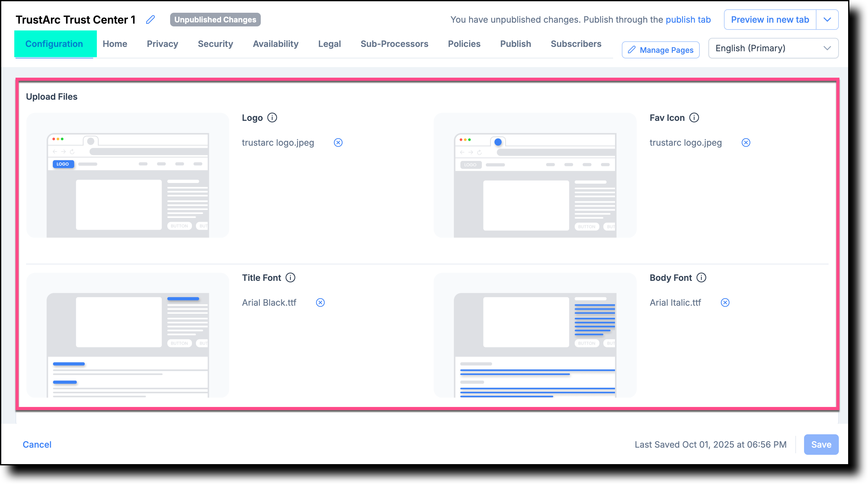Remove the Fav Icon file trustarc logo.jpeg

click(746, 143)
